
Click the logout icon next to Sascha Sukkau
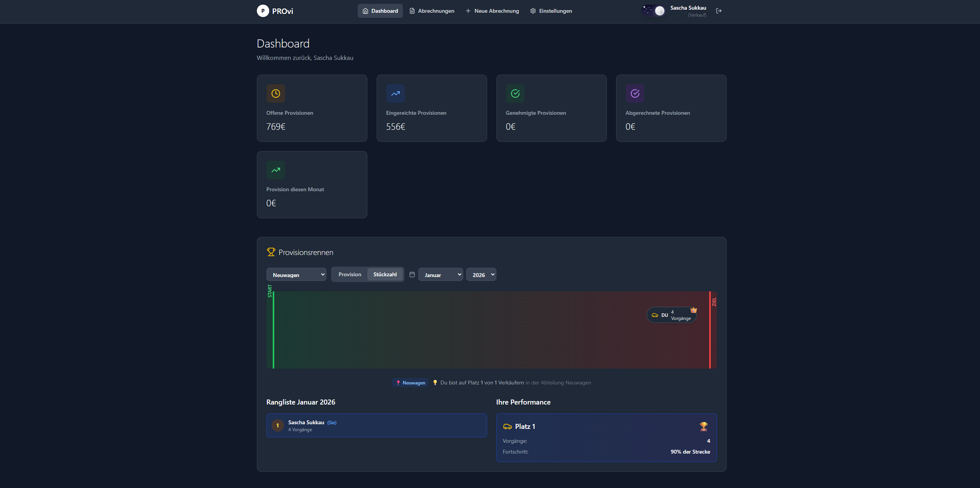click(719, 11)
